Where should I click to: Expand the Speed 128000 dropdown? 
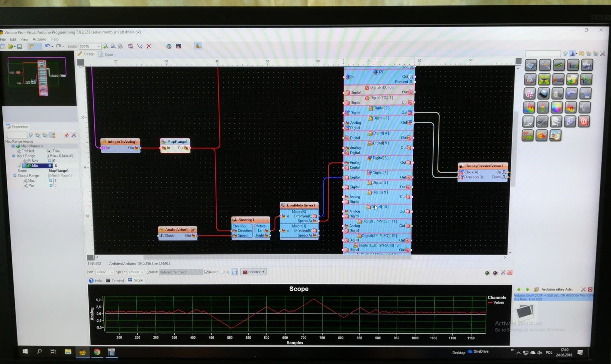(142, 272)
